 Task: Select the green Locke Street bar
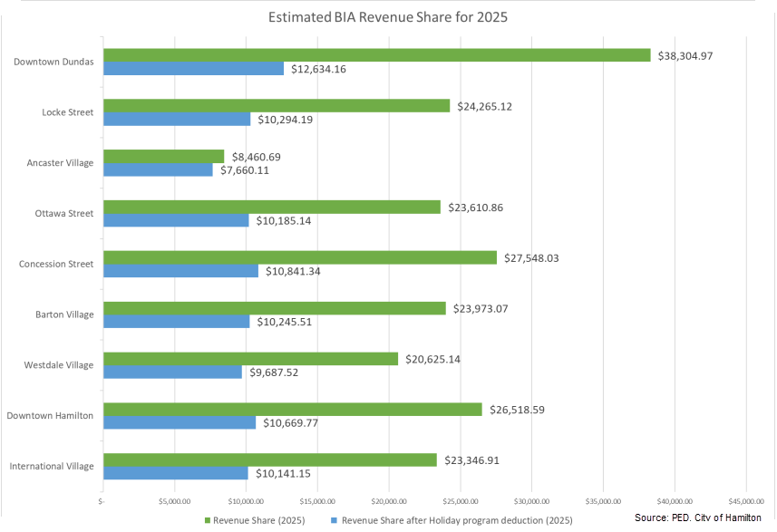(277, 106)
